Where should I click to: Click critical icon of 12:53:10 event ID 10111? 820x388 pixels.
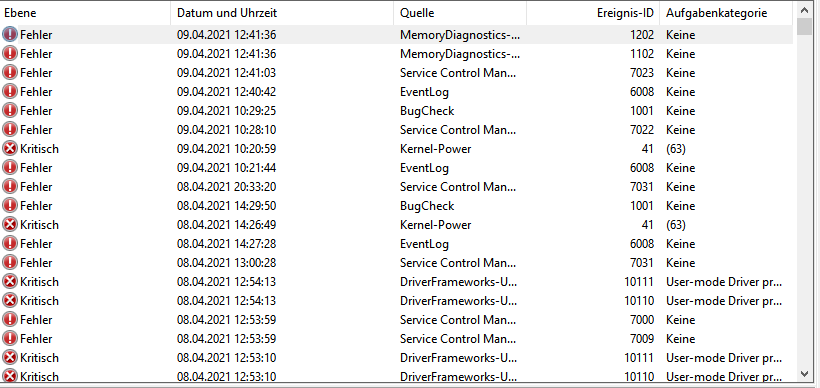(x=9, y=358)
